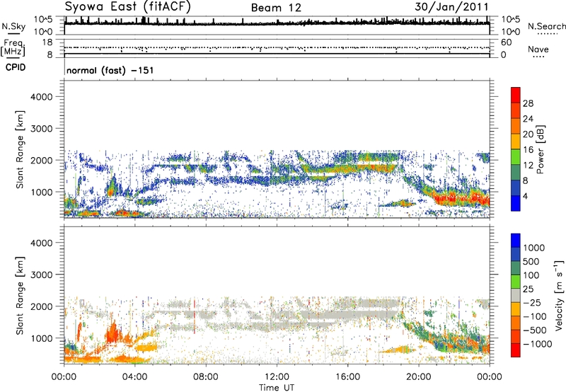Click the "60" Nave scale tick label
The image size is (566, 392).
tap(506, 42)
